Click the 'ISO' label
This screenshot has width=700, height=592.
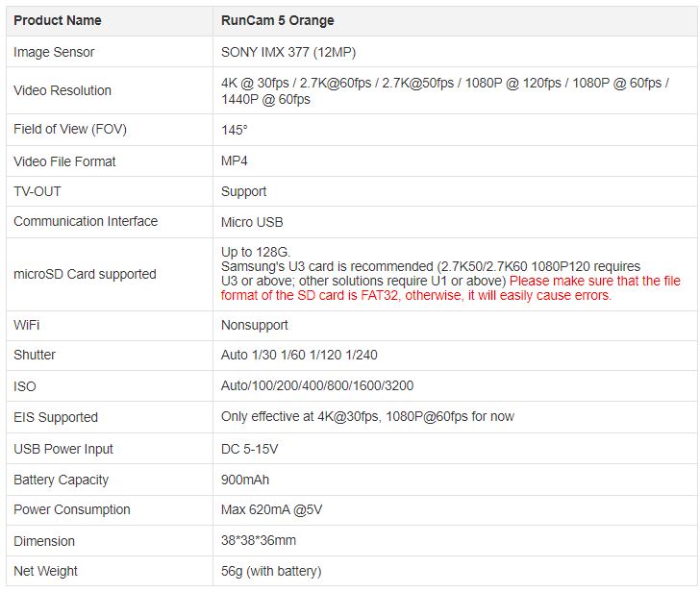point(25,386)
